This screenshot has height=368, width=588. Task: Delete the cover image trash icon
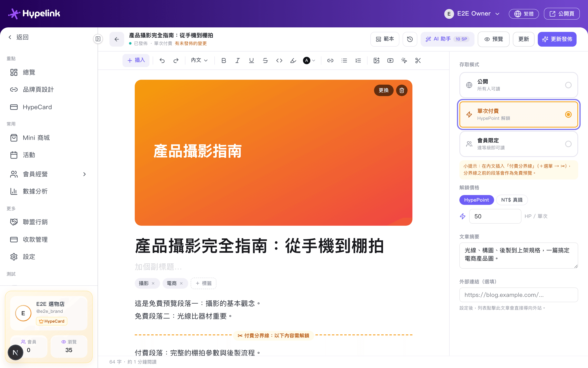(402, 90)
